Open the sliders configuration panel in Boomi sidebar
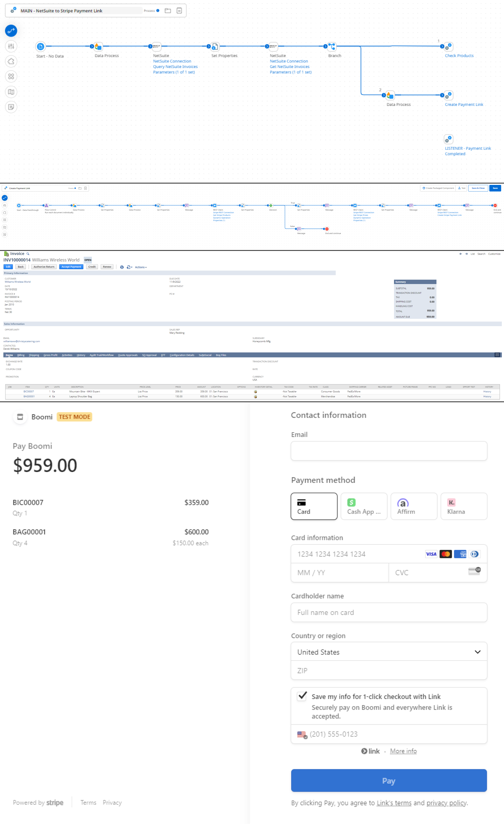504x824 pixels. click(x=11, y=46)
